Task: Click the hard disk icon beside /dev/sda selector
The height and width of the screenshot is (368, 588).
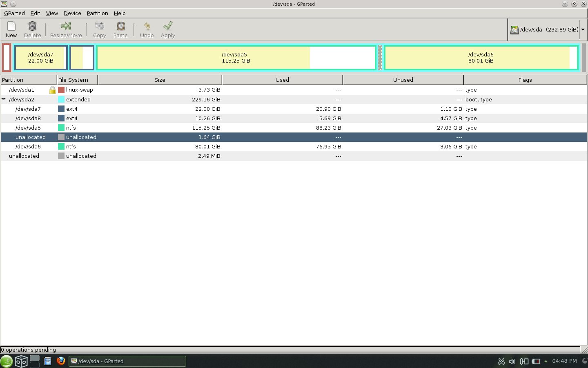Action: (x=514, y=29)
